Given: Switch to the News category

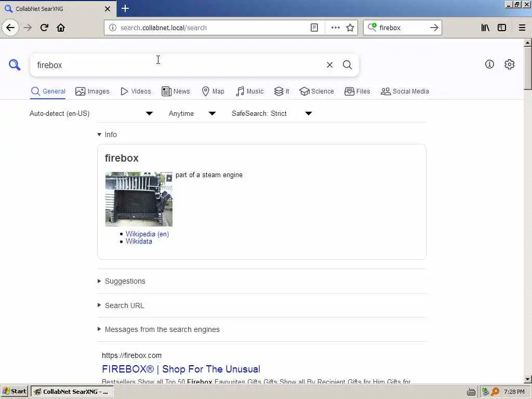Looking at the screenshot, I should (x=176, y=91).
